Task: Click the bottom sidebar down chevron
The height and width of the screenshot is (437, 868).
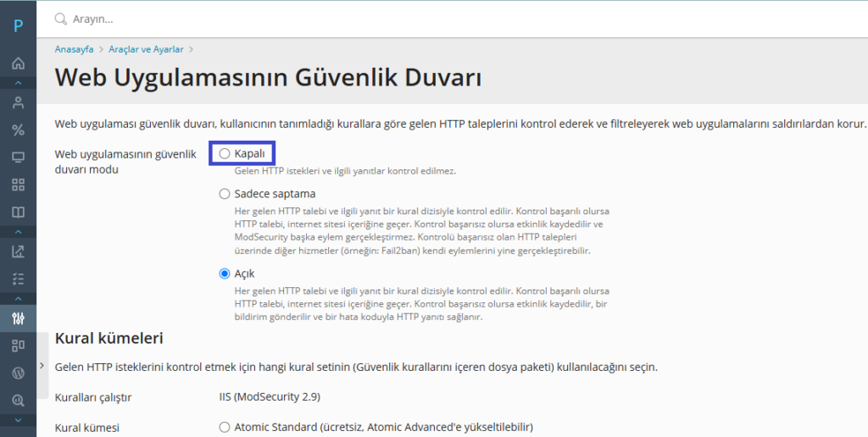Action: pyautogui.click(x=18, y=420)
